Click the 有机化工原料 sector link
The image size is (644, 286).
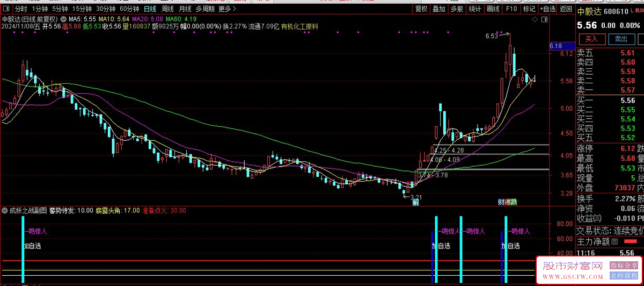pos(299,26)
